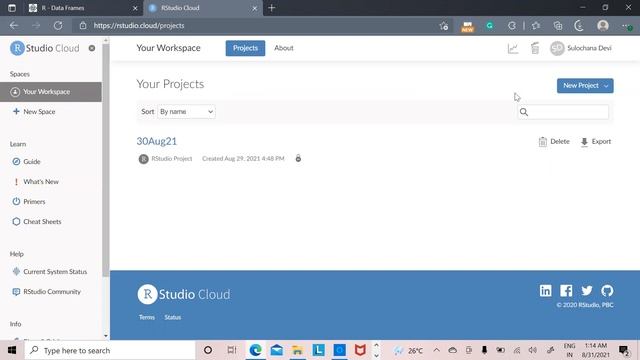Screen dimensions: 640x360
Task: Click the footer RStudio Cloud logo
Action: [x=184, y=294]
